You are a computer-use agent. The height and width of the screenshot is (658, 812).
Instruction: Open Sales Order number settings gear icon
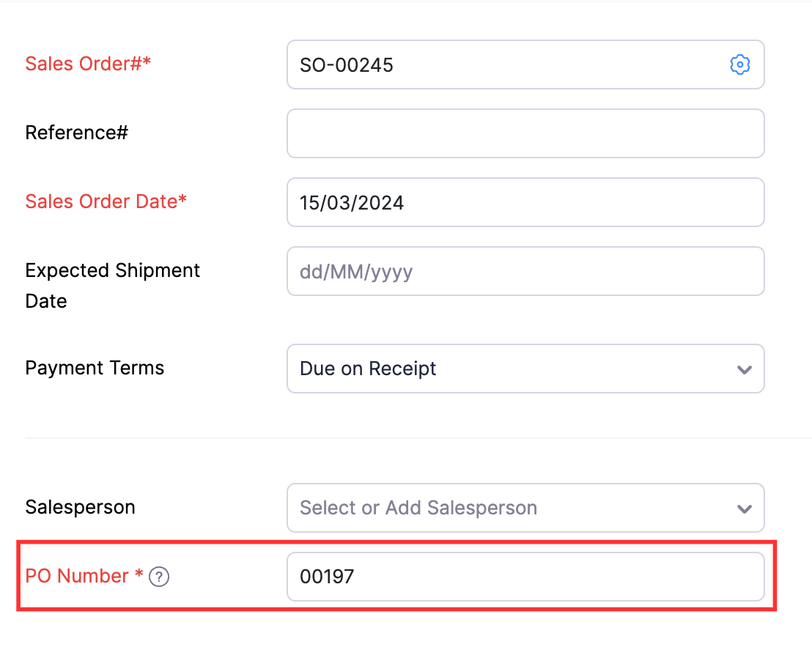point(740,64)
